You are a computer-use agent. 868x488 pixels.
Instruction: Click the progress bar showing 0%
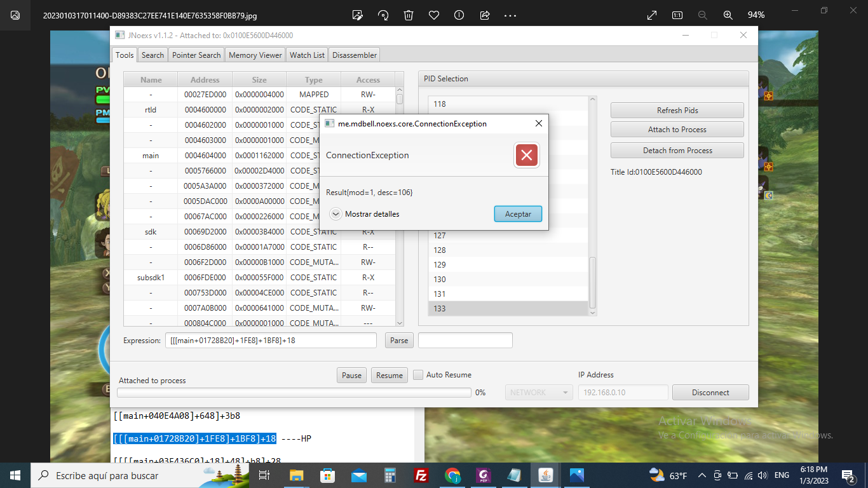pyautogui.click(x=294, y=393)
